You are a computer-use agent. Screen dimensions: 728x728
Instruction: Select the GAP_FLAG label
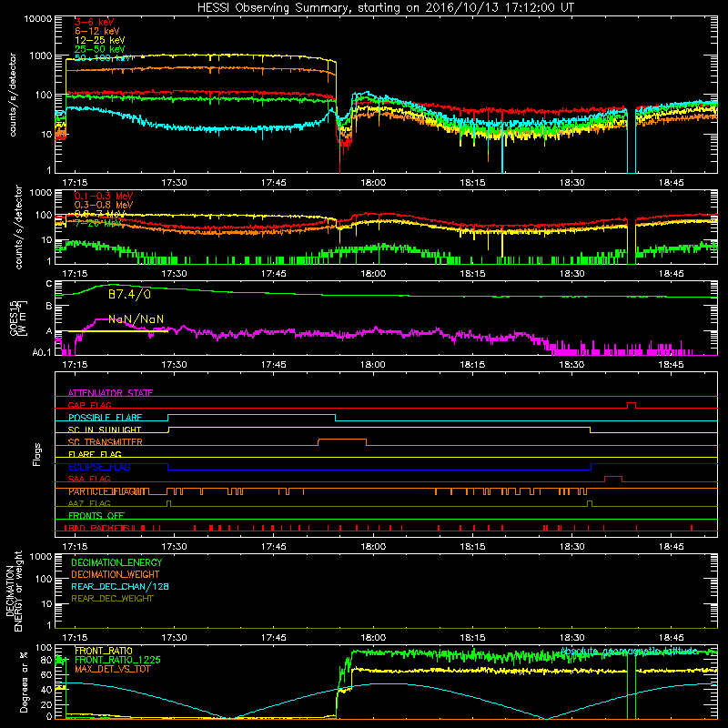click(x=89, y=405)
